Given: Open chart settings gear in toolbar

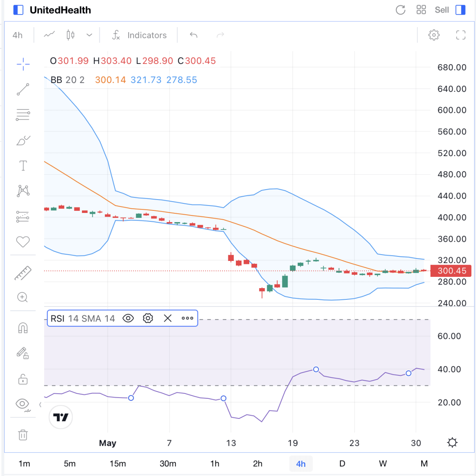Looking at the screenshot, I should pyautogui.click(x=434, y=35).
